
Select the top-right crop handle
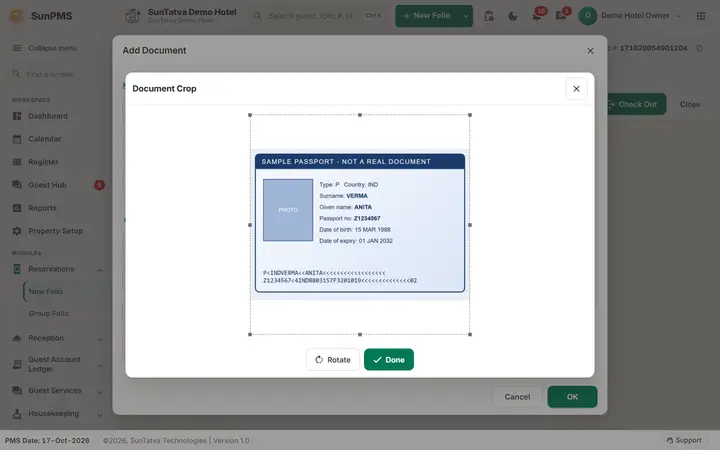tap(470, 115)
